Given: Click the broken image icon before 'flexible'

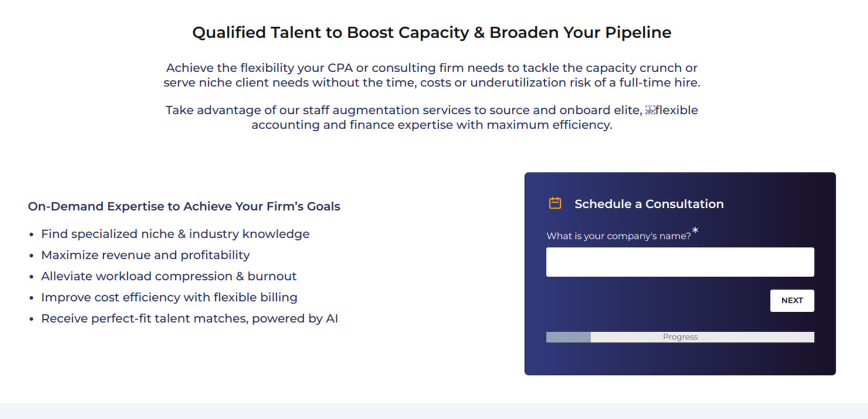Looking at the screenshot, I should [x=650, y=110].
